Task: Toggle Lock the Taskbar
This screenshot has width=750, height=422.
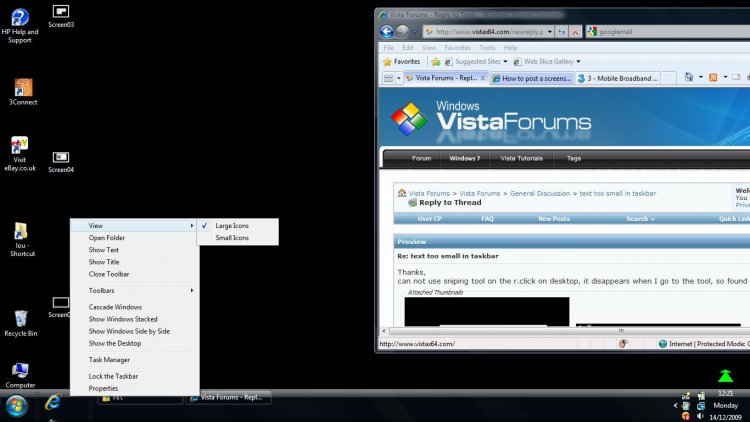Action: [x=113, y=376]
